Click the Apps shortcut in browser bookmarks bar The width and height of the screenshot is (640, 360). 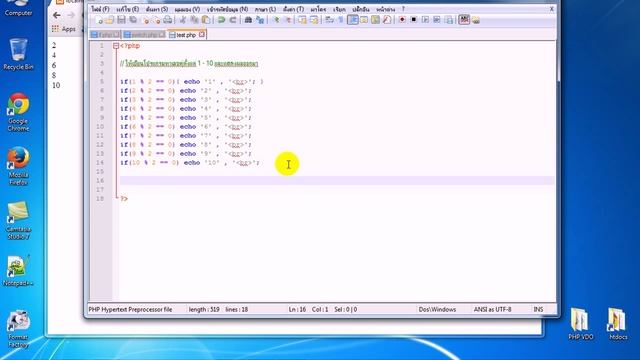(x=64, y=29)
